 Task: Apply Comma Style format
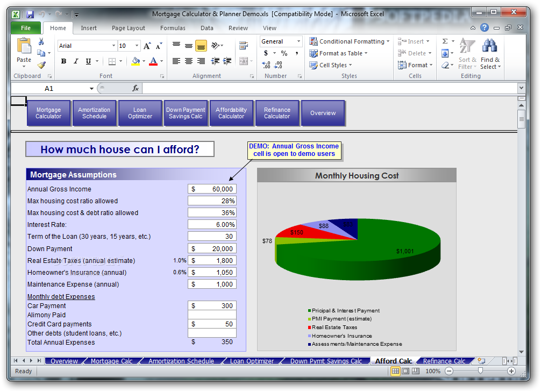pos(297,53)
